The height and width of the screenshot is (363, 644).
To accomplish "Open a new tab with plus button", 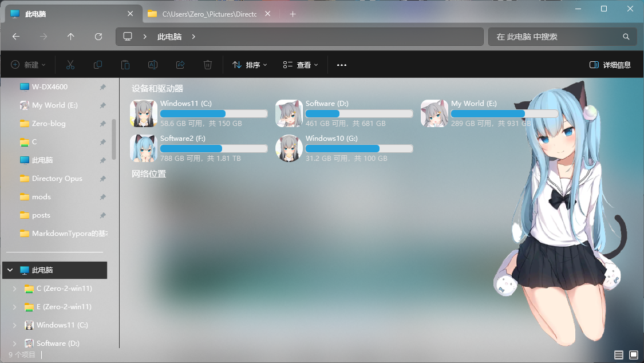I will pos(293,14).
